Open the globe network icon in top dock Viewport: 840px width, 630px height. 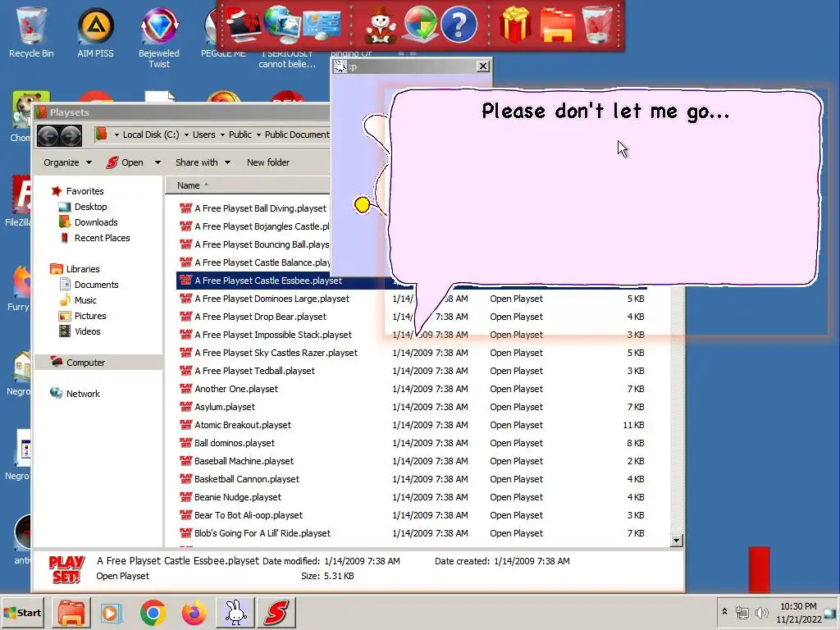point(282,24)
